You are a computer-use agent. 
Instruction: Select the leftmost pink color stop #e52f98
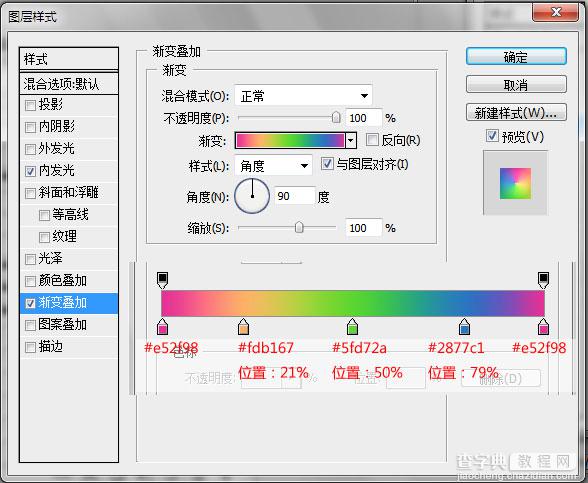pyautogui.click(x=162, y=327)
